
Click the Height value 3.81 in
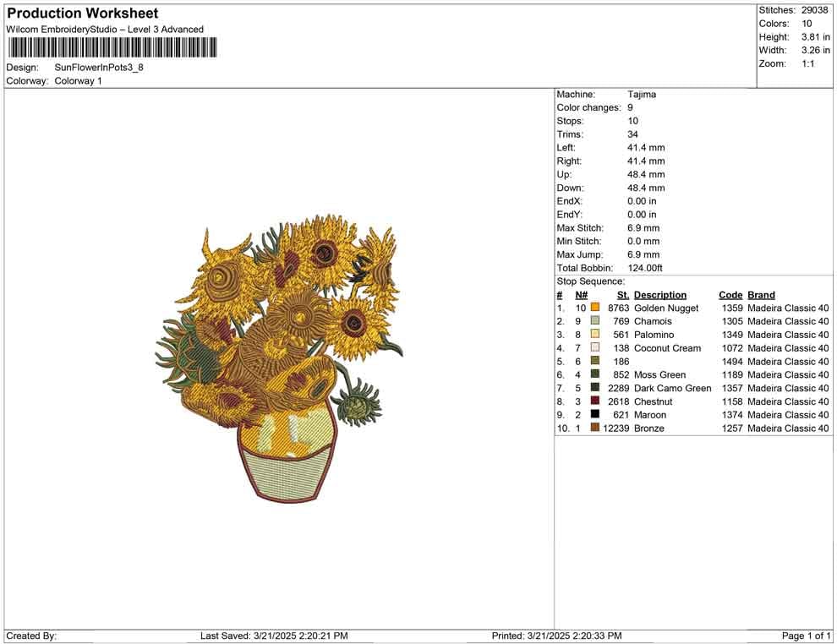click(x=816, y=37)
